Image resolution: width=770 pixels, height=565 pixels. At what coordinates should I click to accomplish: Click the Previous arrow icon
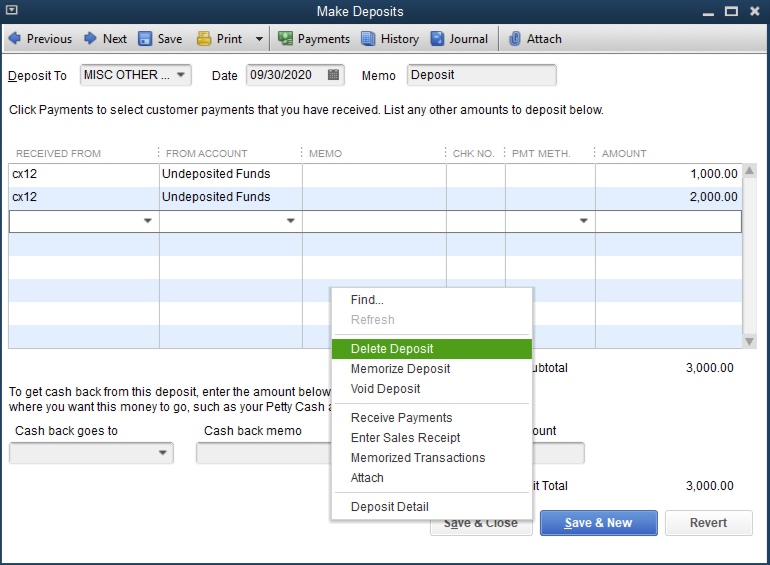(15, 38)
